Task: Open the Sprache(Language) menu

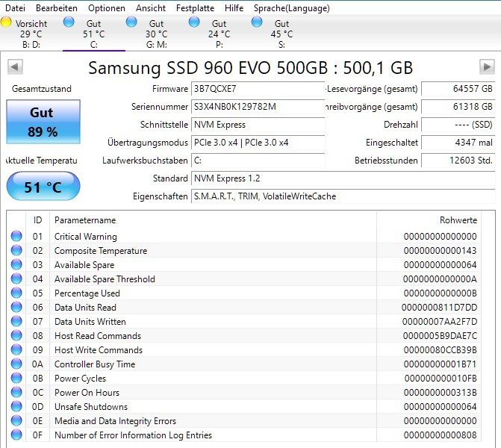Action: click(x=291, y=8)
